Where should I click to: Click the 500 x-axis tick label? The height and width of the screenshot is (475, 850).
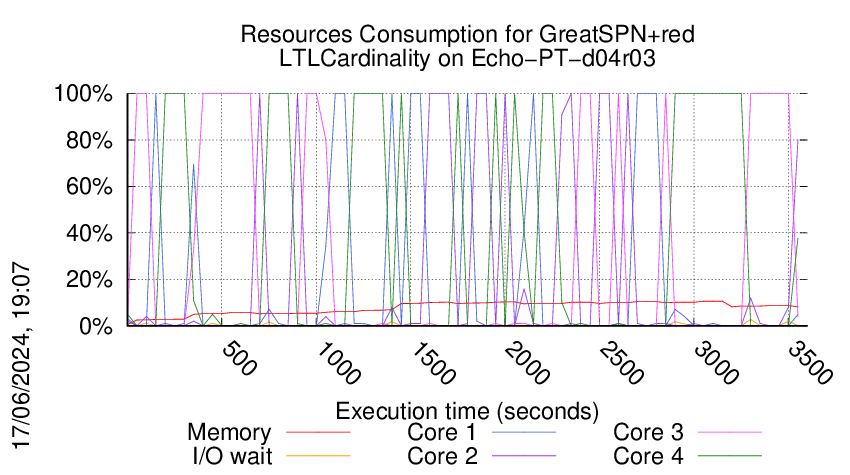pos(239,359)
